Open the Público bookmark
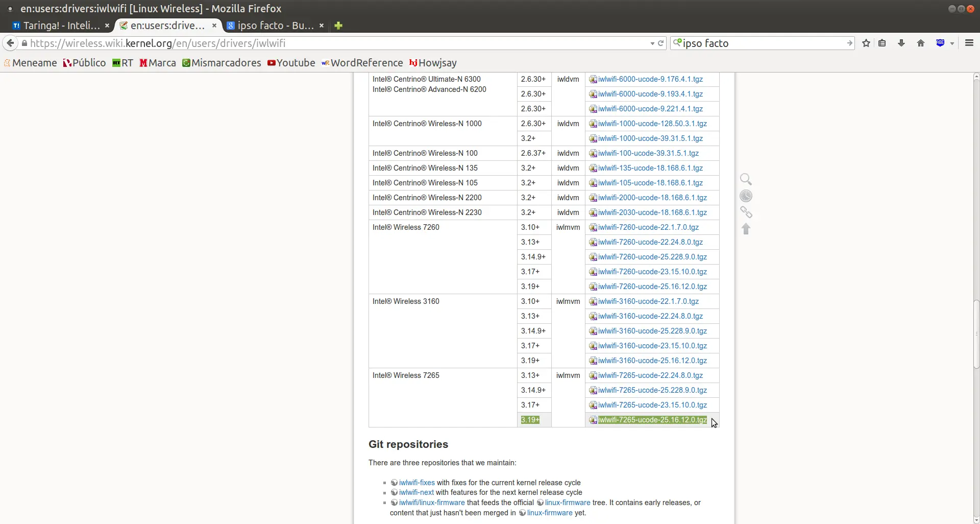 click(x=84, y=63)
